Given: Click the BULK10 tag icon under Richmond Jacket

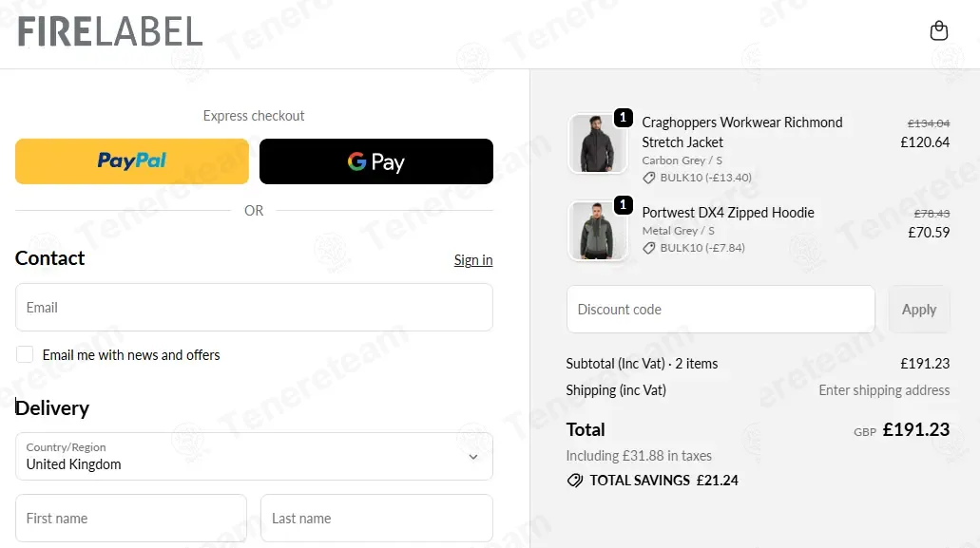Looking at the screenshot, I should [649, 178].
